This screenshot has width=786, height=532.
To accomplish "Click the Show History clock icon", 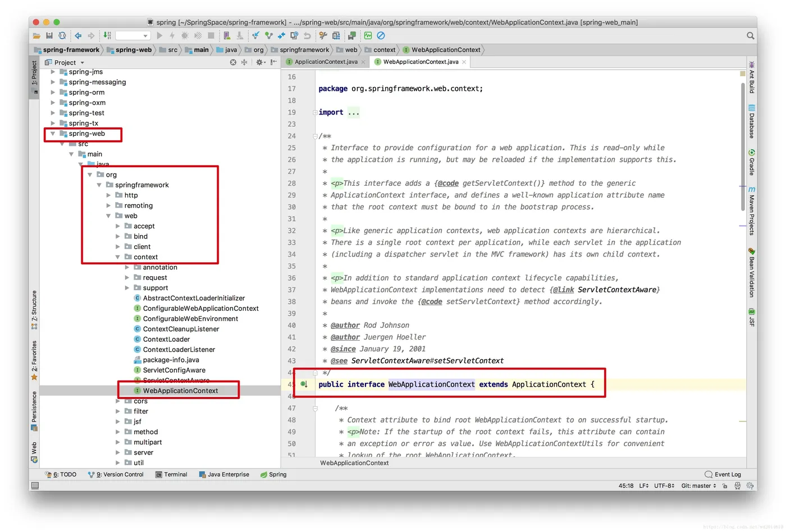I will point(294,35).
